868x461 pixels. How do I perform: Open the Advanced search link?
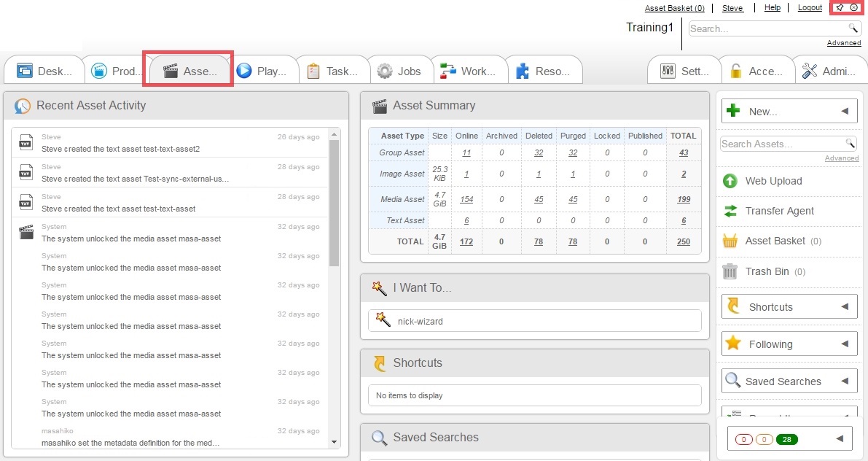point(843,42)
